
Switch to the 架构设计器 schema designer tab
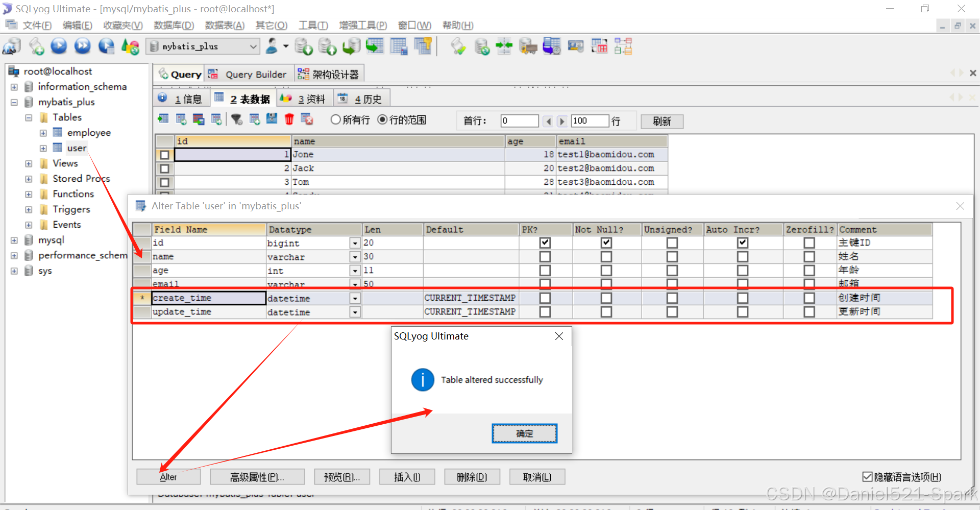tap(329, 75)
